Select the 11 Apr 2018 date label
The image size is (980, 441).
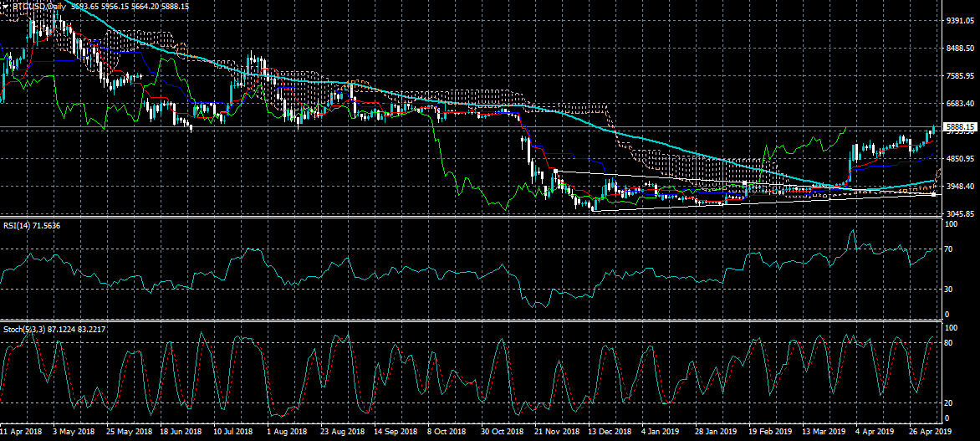[x=21, y=433]
